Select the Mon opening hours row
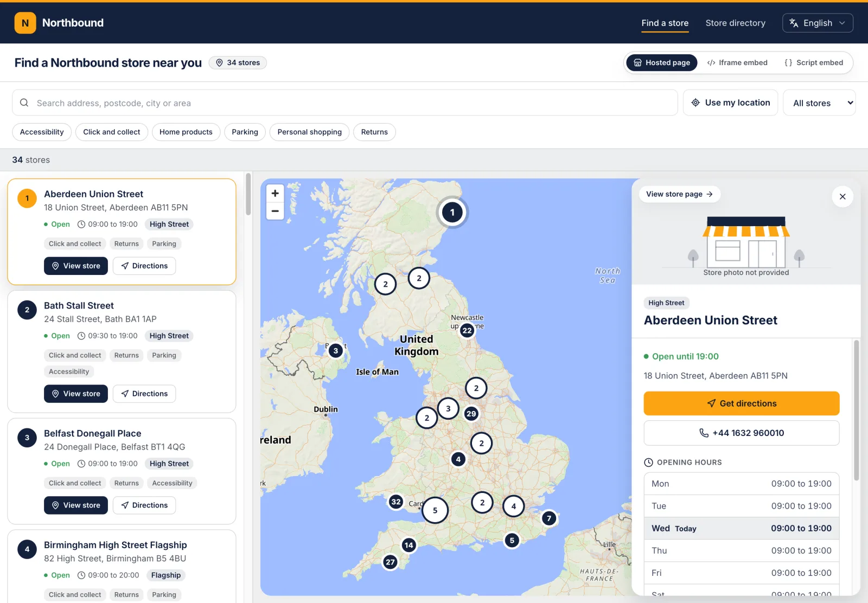Image resolution: width=868 pixels, height=603 pixels. 741,484
